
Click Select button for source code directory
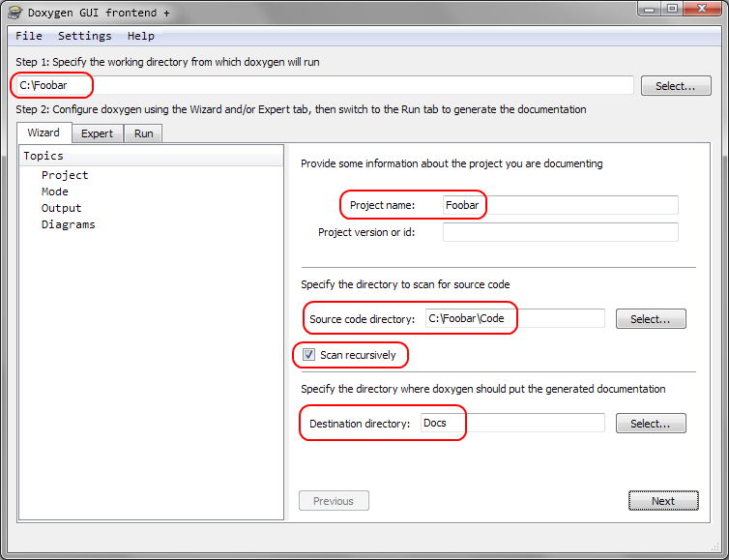(651, 319)
